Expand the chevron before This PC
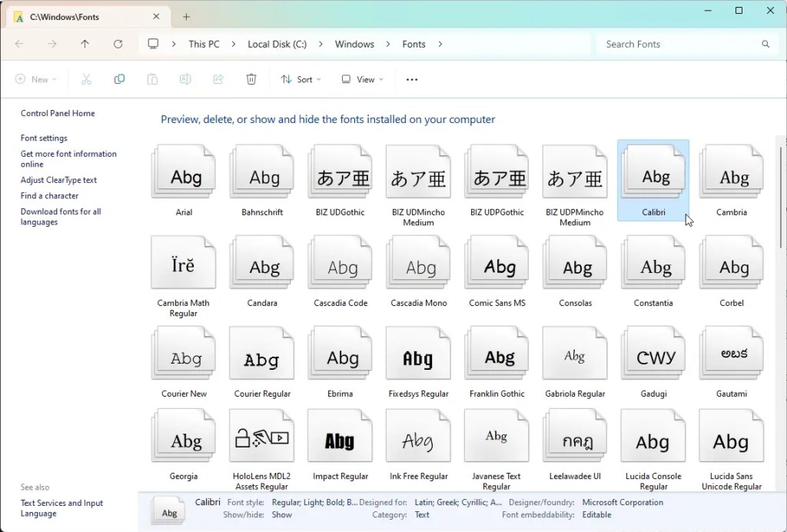 pyautogui.click(x=174, y=44)
